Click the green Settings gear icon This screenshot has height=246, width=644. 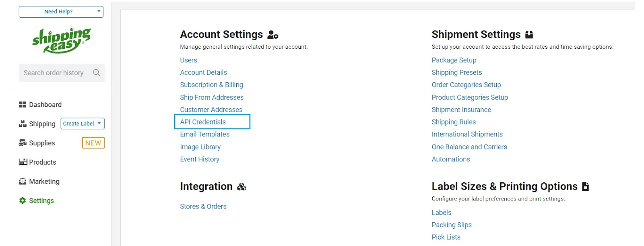click(23, 201)
